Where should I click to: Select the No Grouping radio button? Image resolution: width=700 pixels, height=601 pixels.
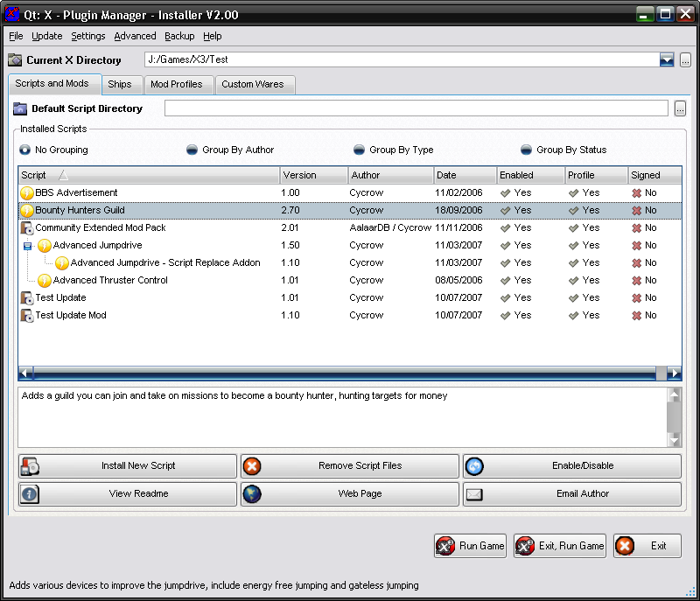(24, 150)
